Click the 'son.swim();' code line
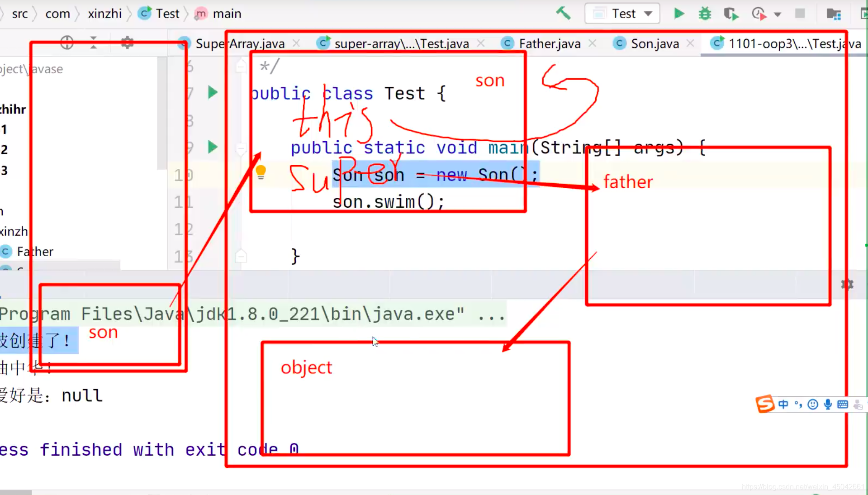Screen dimensions: 868x495 [x=389, y=202]
